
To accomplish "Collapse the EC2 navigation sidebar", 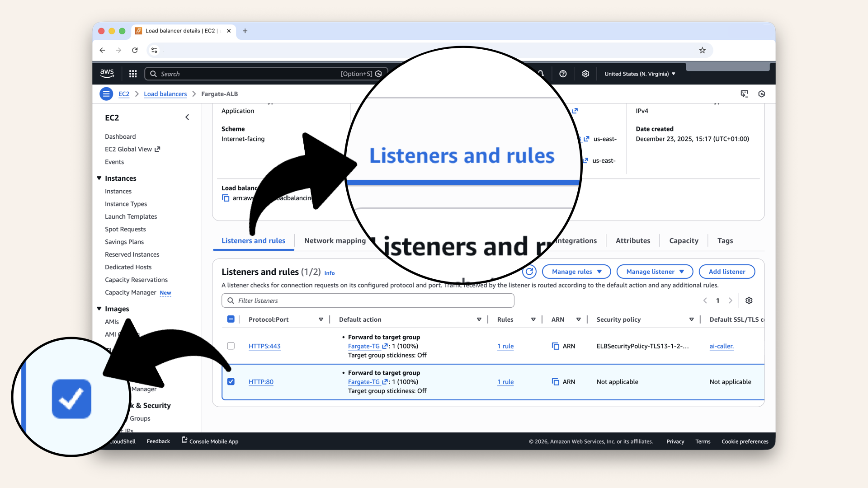I will [187, 117].
